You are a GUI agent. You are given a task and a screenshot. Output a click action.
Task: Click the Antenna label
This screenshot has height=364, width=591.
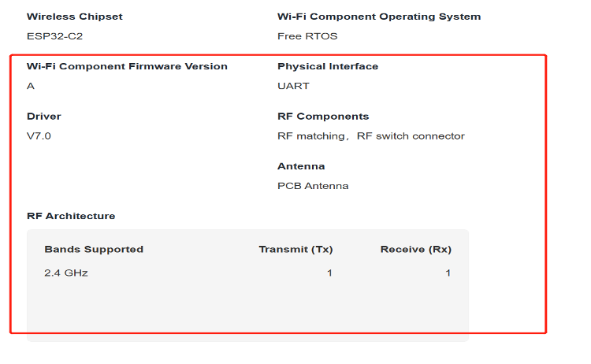coord(301,166)
